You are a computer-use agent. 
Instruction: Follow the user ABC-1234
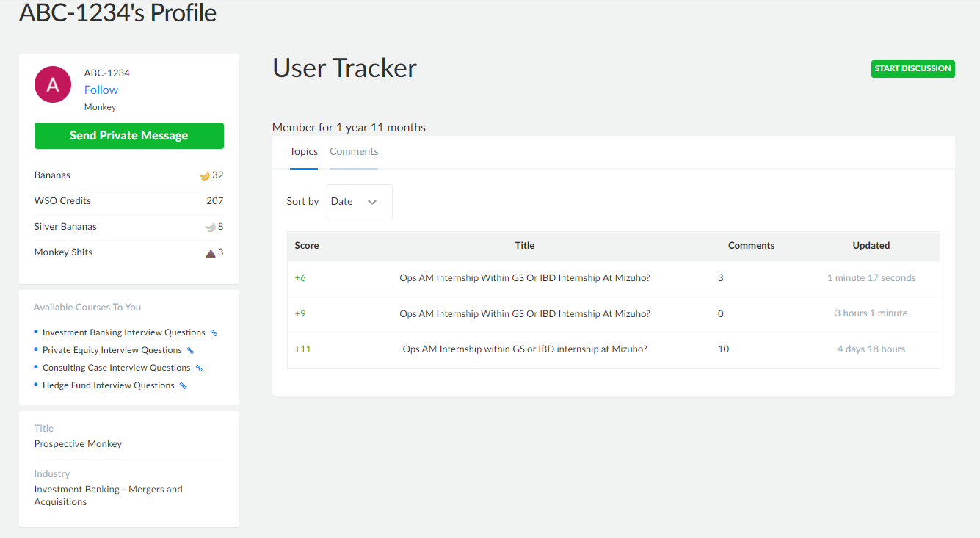(x=101, y=90)
